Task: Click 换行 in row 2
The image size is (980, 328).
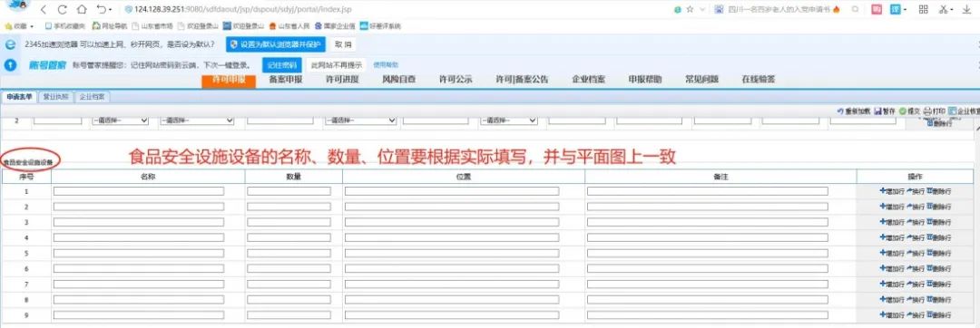Action: pos(915,207)
